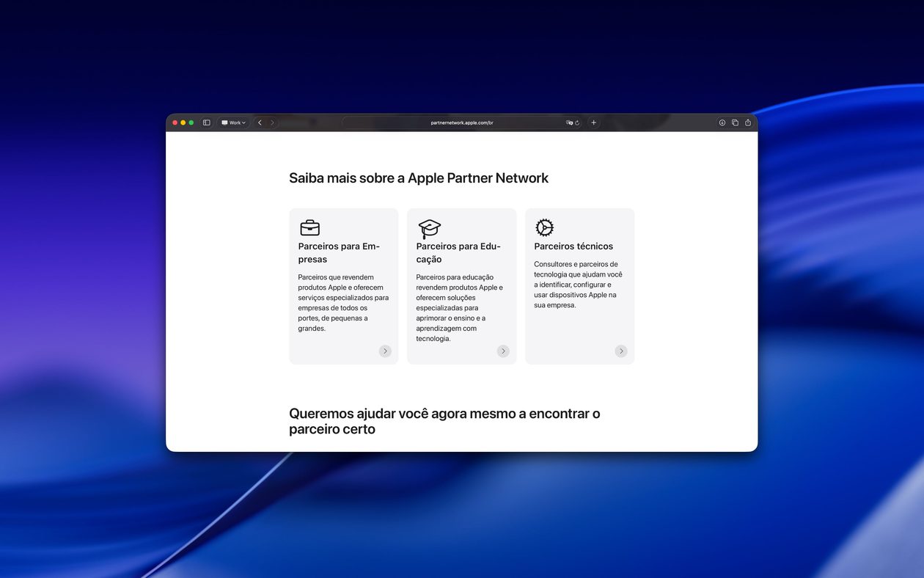The width and height of the screenshot is (924, 578).
Task: Click the briefcase Business partners icon
Action: click(x=309, y=227)
